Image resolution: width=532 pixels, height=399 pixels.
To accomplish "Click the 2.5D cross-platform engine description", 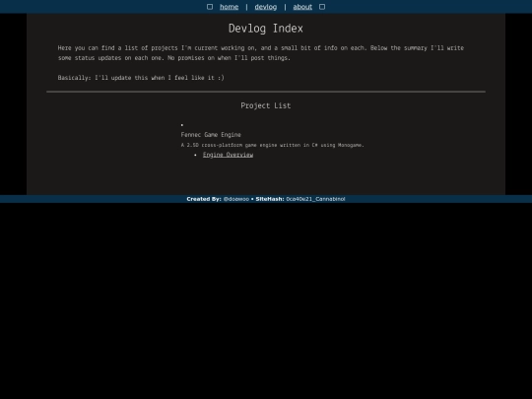I will coord(273,145).
